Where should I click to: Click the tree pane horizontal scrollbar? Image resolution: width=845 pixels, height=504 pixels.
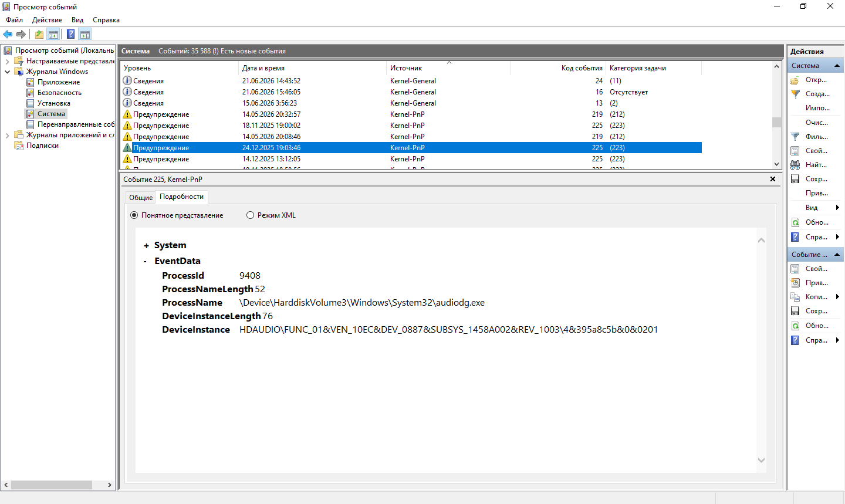pyautogui.click(x=52, y=485)
